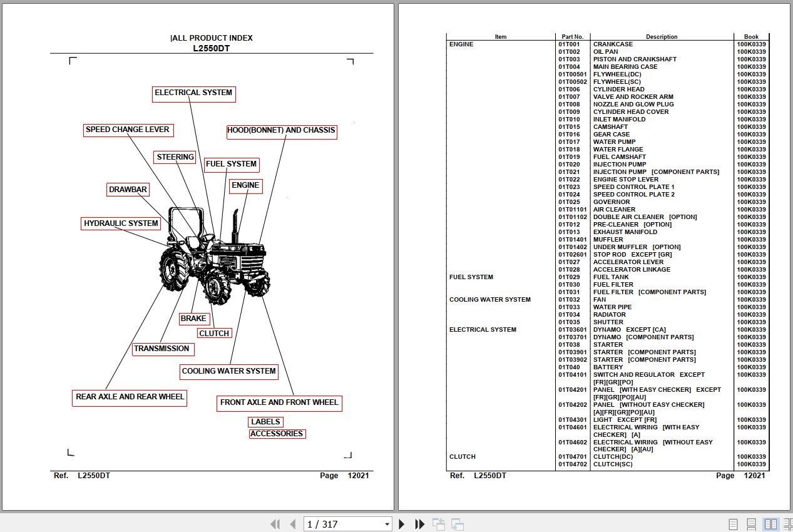Go to the next page

point(402,524)
